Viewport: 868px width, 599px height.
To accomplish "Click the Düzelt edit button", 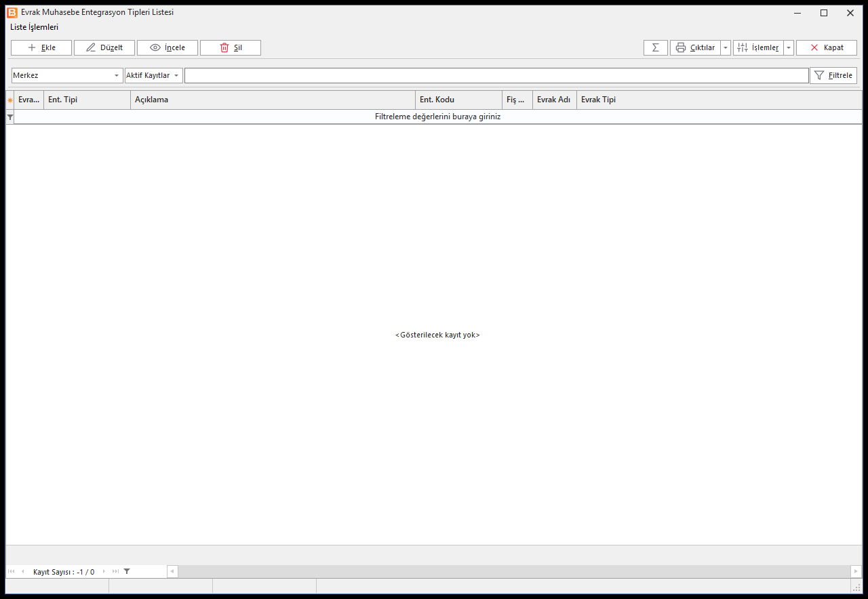I will point(104,47).
